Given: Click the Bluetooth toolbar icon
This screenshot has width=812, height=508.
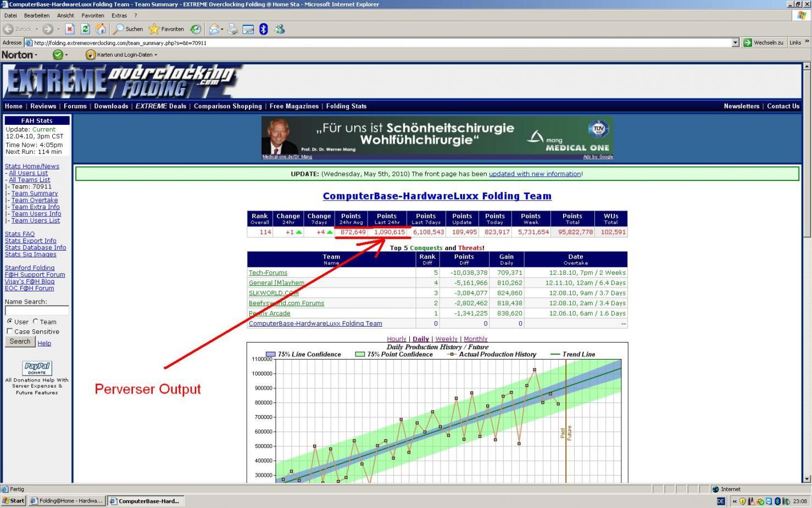Looking at the screenshot, I should 263,29.
